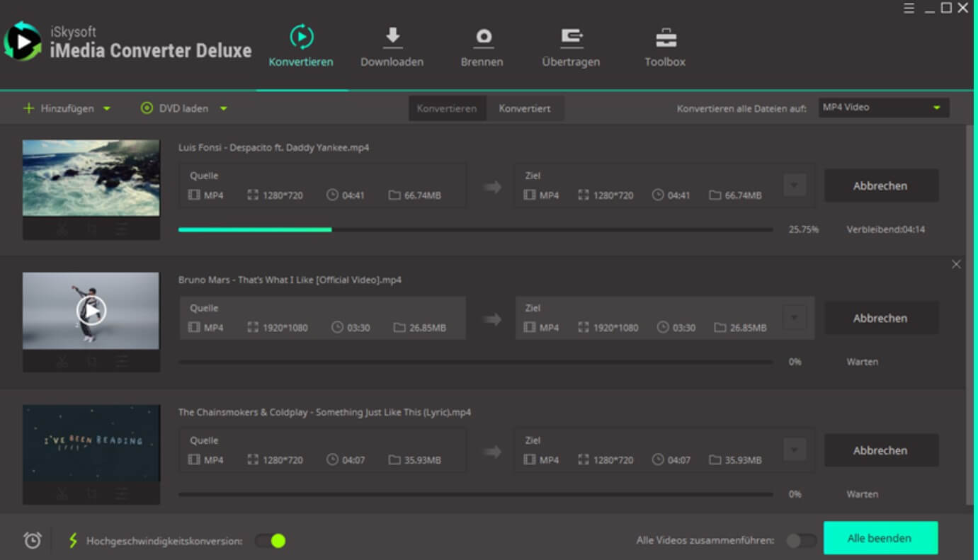Expand the Hinzufügen dropdown arrow
Screen dimensions: 978x560
click(107, 108)
